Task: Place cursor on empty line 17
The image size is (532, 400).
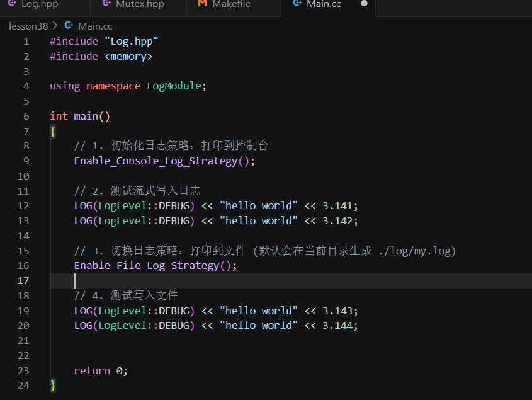Action: pos(291,281)
